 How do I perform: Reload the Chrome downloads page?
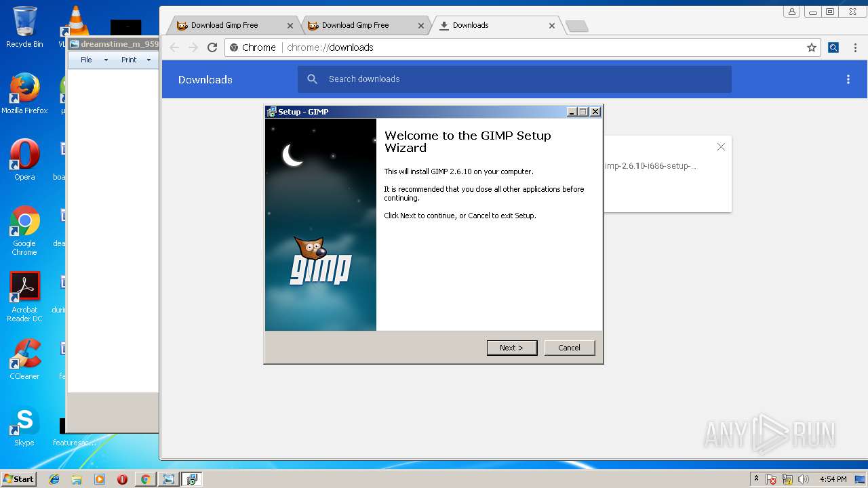(212, 47)
